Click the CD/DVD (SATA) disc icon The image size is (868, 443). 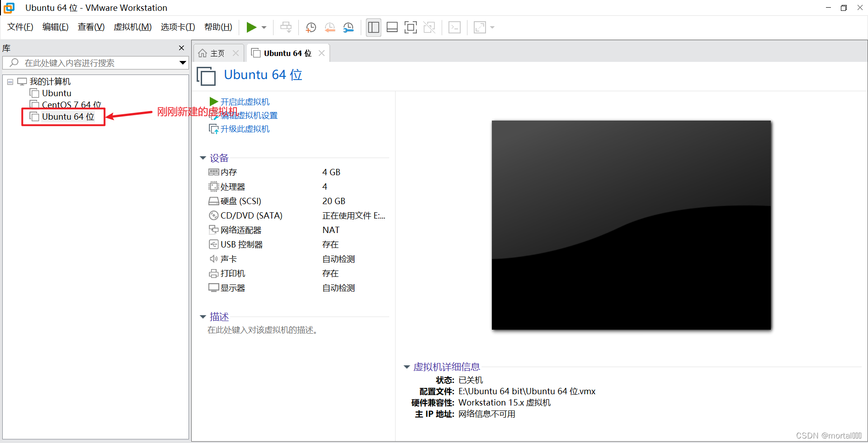coord(213,215)
